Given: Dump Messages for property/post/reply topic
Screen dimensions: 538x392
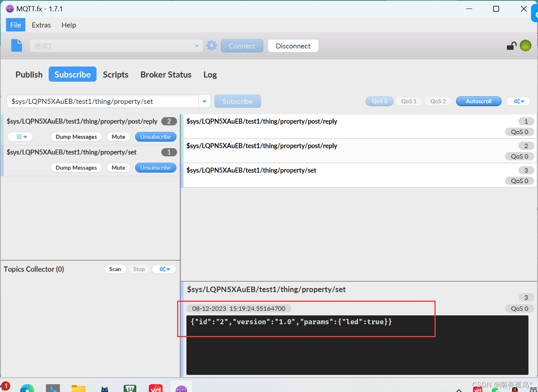Looking at the screenshot, I should tap(76, 137).
